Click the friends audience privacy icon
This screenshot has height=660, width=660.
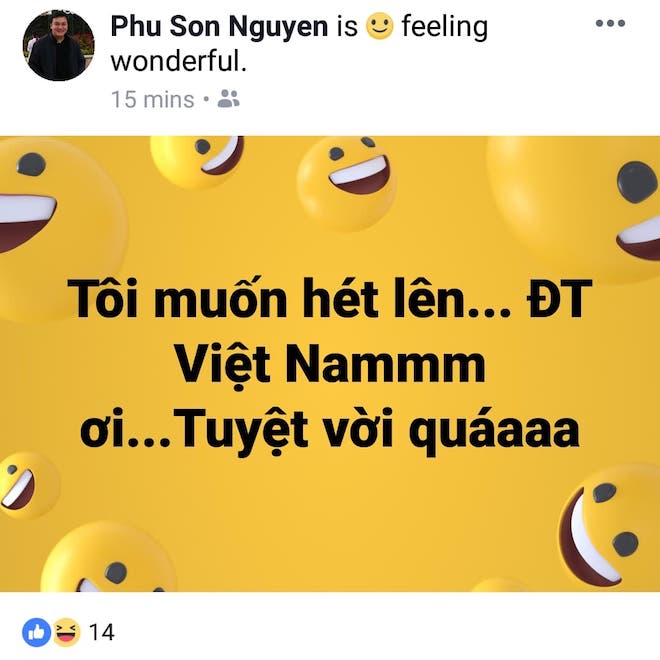pyautogui.click(x=229, y=100)
